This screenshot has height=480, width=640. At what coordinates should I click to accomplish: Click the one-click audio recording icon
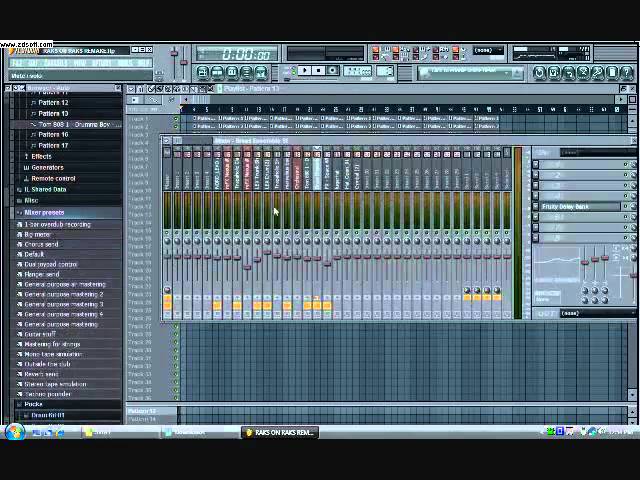click(x=598, y=73)
